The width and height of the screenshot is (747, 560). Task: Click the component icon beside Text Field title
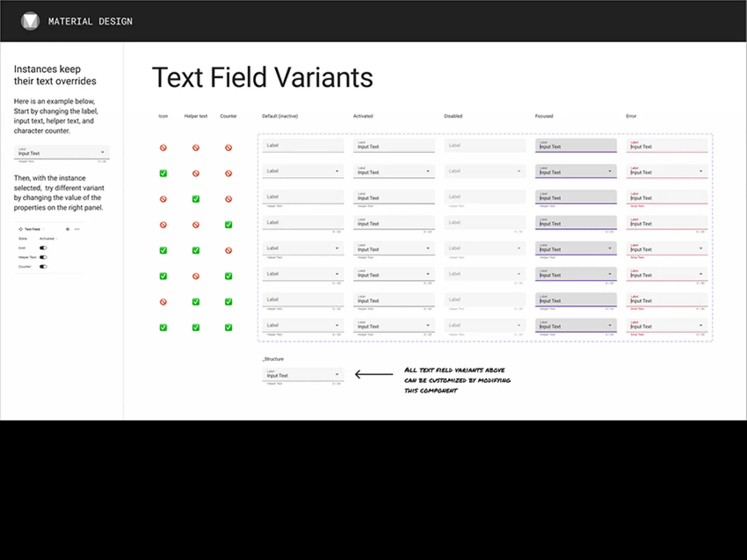[x=21, y=229]
